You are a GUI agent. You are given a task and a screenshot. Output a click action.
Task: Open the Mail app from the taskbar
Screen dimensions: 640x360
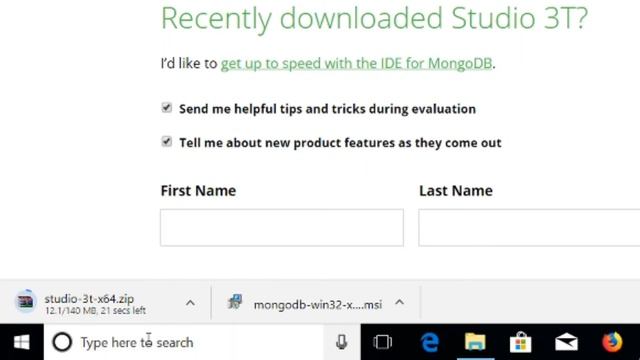click(567, 342)
